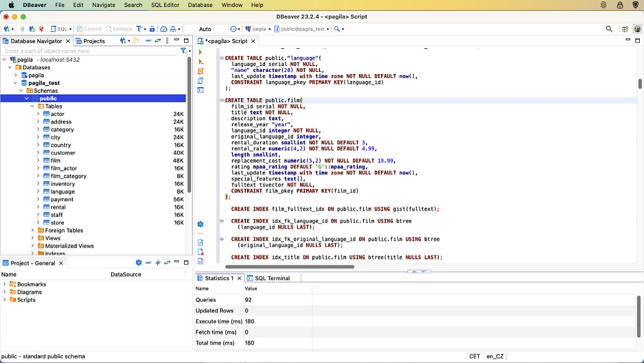Collapse the Schemas tree node
Viewport: 644px width, 363px height.
coord(21,91)
